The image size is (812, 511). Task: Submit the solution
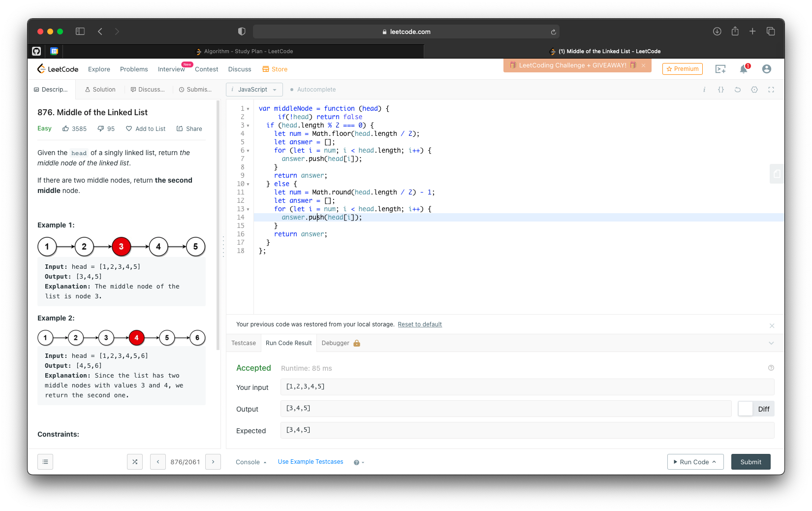tap(751, 462)
